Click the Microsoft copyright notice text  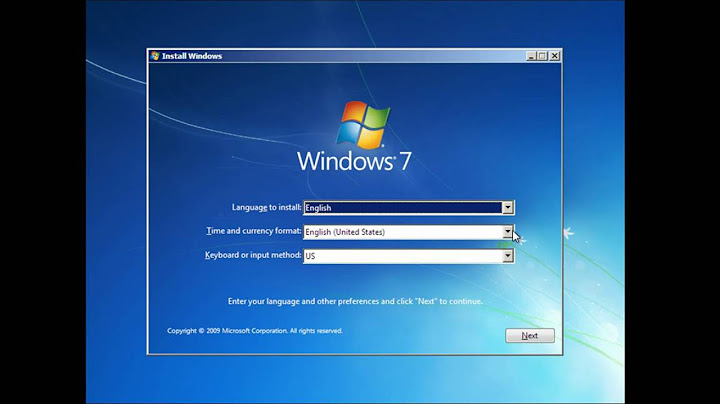point(255,331)
